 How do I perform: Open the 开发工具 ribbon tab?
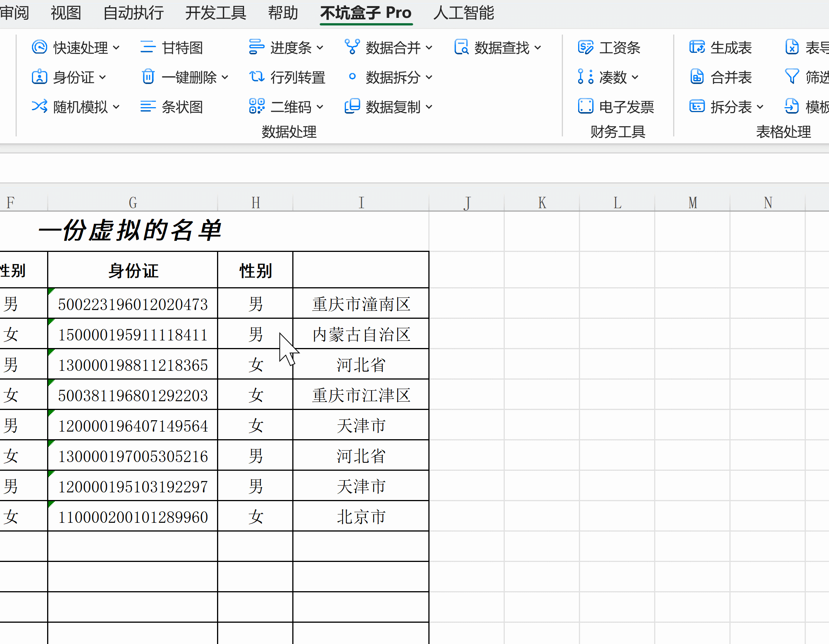tap(216, 13)
